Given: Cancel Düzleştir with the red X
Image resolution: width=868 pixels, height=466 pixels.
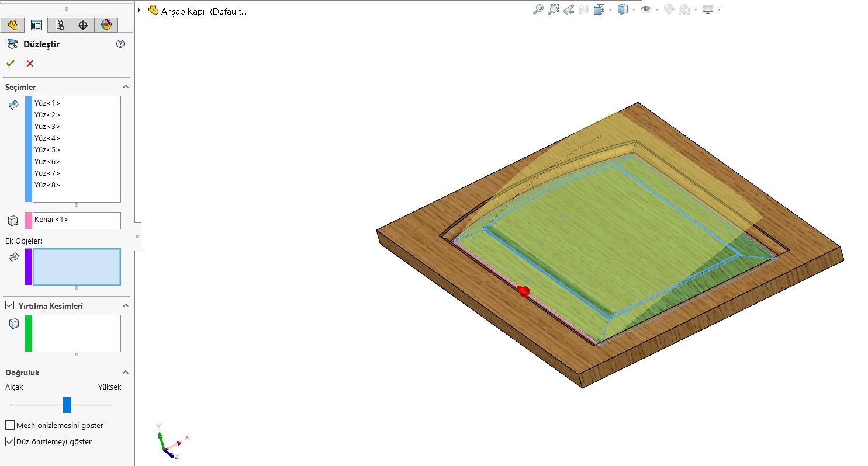Looking at the screenshot, I should tap(30, 63).
